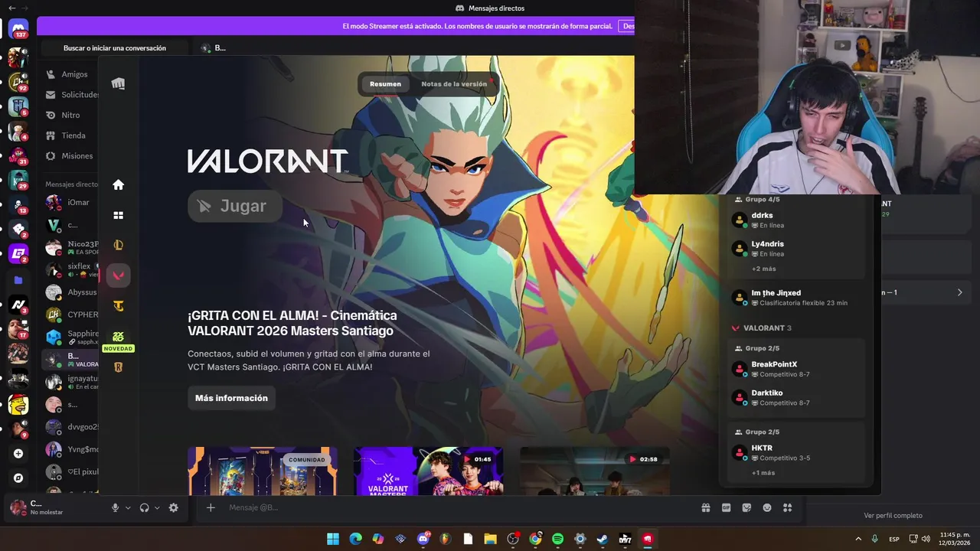Screen dimensions: 980x551
Task: Open Windows Start menu
Action: pyautogui.click(x=333, y=539)
